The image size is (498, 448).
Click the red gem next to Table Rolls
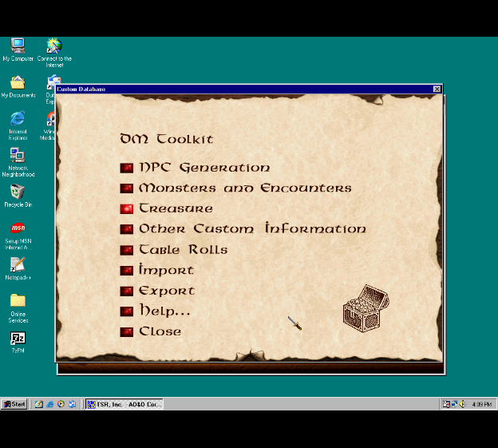click(126, 250)
